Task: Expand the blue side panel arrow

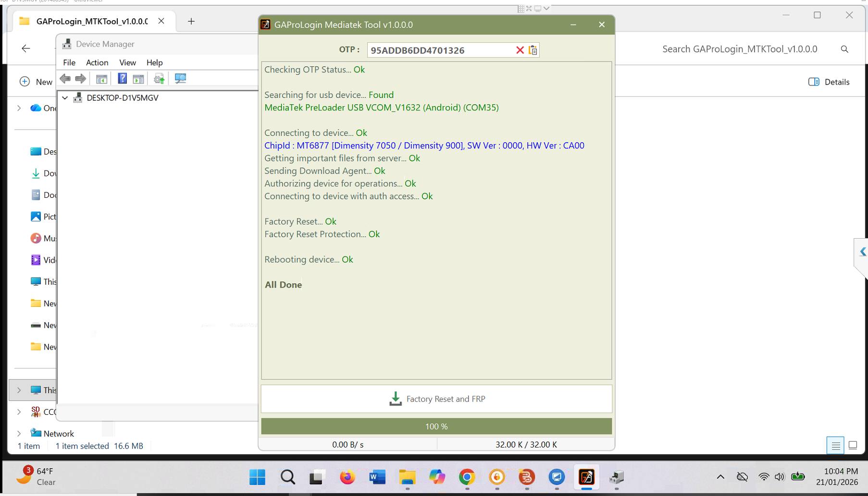Action: [862, 252]
